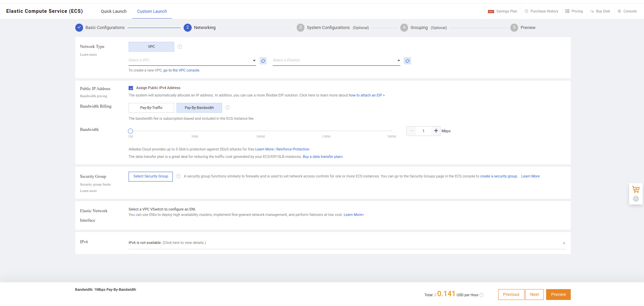Decrease bandwidth with the minus button
This screenshot has width=644, height=306.
411,131
